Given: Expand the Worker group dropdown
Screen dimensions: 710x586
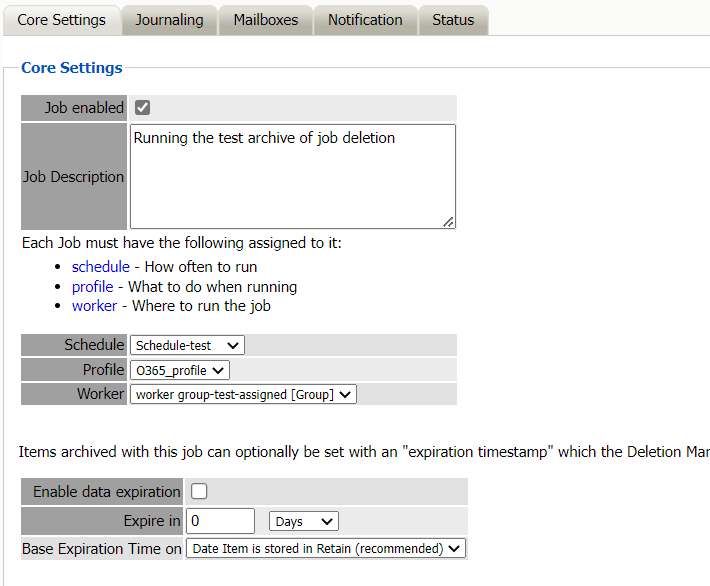Looking at the screenshot, I should [x=243, y=394].
